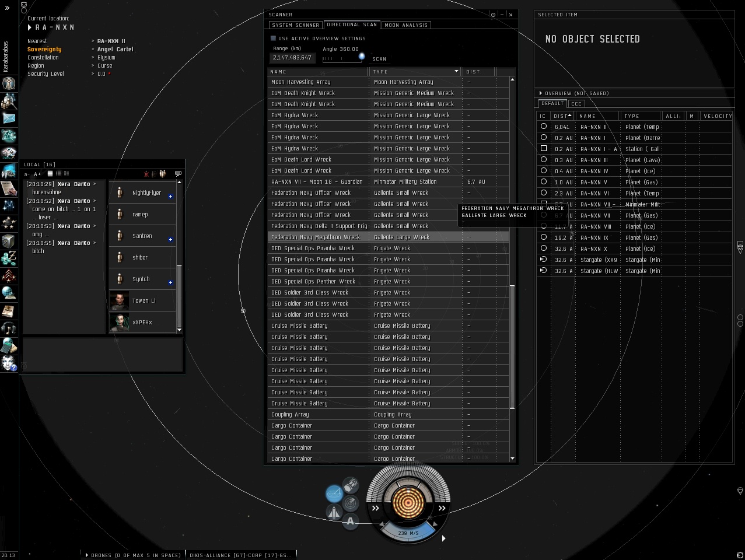Sort scan results by Name column header

coord(318,71)
